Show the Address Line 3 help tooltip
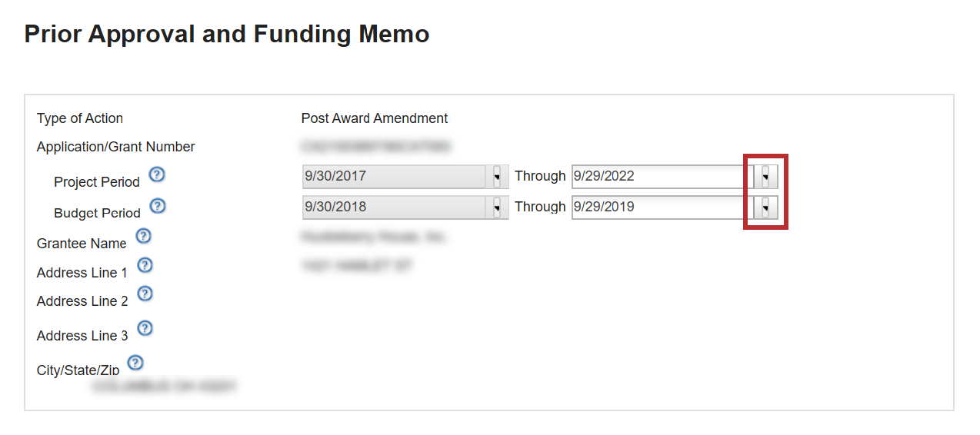This screenshot has height=435, width=980. click(145, 328)
